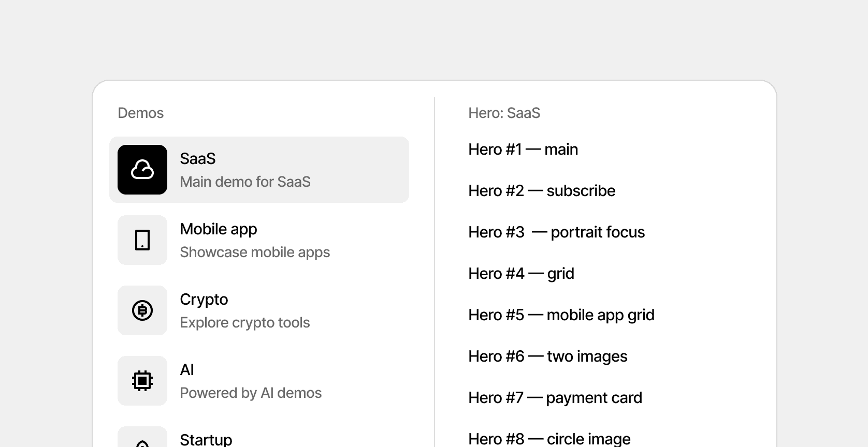This screenshot has width=868, height=447.
Task: Click the SaaS cloud icon
Action: (142, 170)
